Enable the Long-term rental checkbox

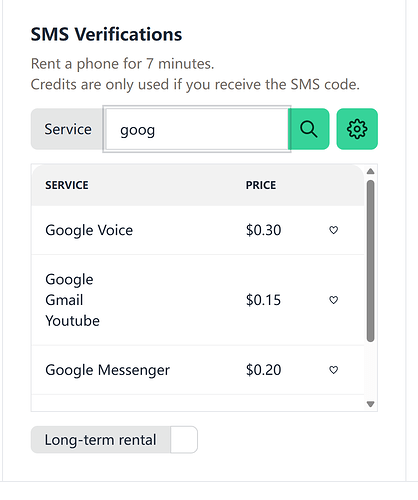pyautogui.click(x=184, y=440)
